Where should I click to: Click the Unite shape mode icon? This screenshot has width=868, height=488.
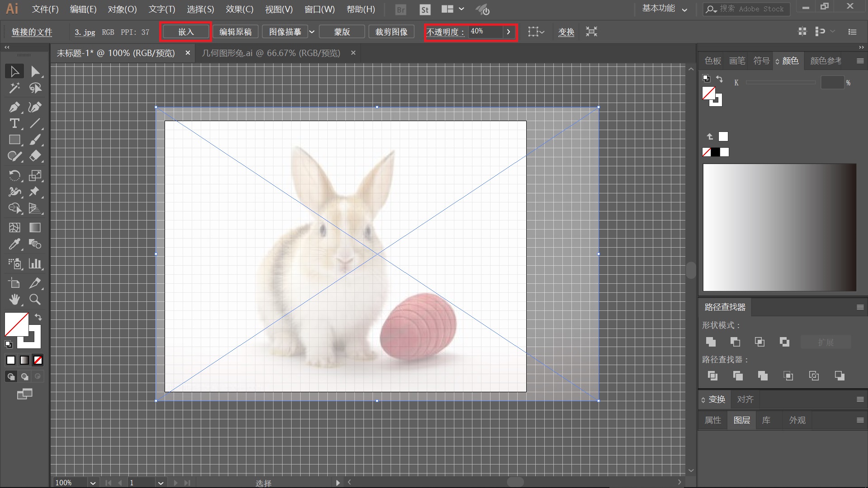point(711,342)
